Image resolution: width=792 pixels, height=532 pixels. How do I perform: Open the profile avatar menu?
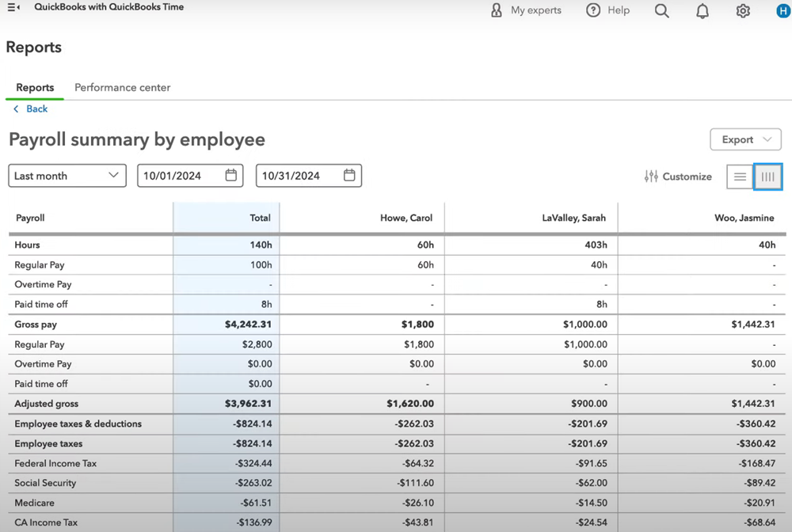[782, 10]
